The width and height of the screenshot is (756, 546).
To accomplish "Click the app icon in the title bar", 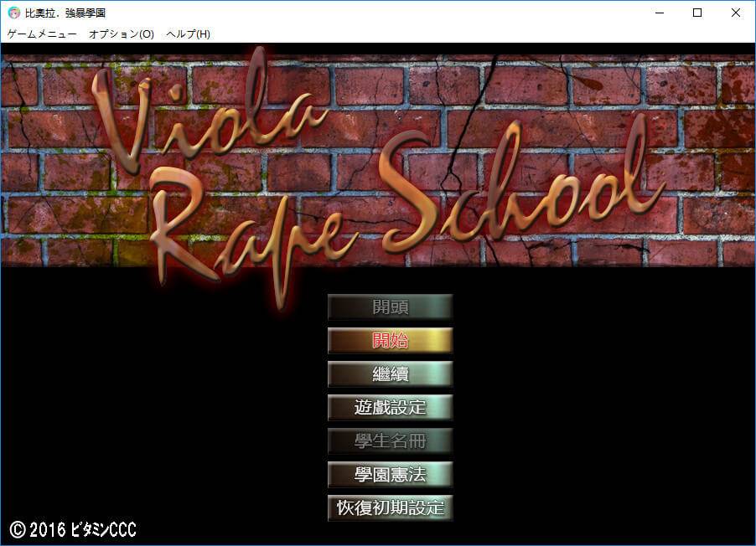I will tap(13, 13).
